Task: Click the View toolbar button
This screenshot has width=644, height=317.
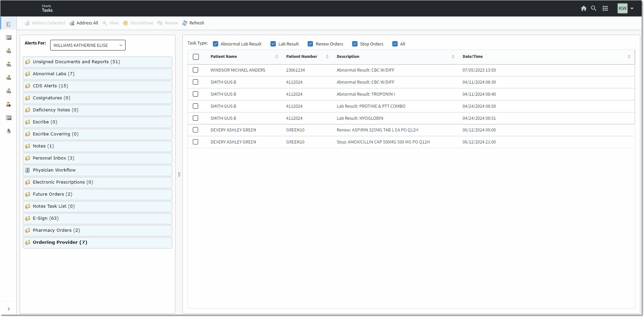Action: pyautogui.click(x=110, y=23)
